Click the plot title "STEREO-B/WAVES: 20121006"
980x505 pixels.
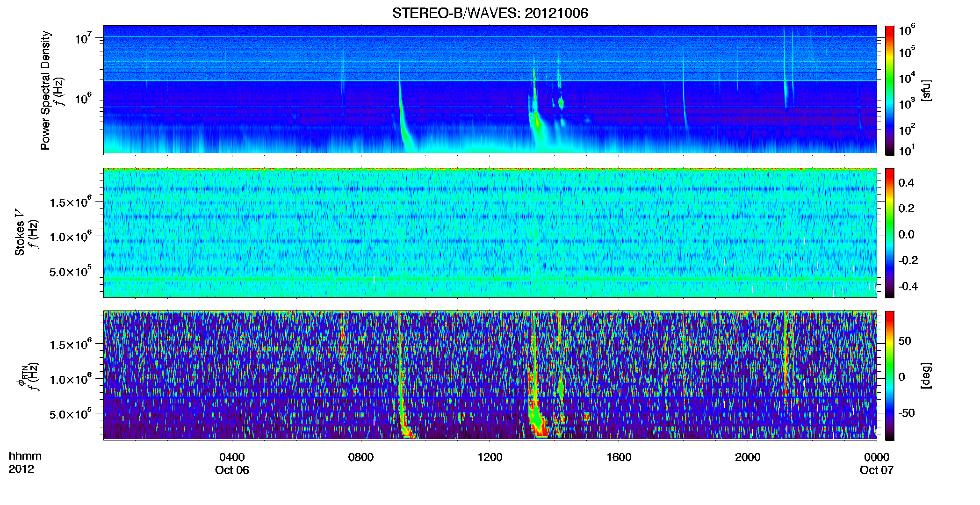click(x=490, y=13)
